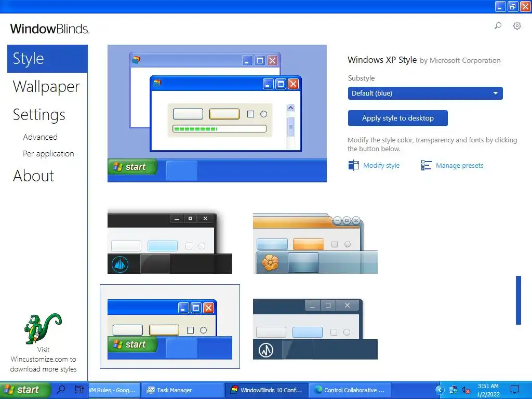532x399 pixels.
Task: Click the Wincustomize gecko mascot
Action: [43, 328]
